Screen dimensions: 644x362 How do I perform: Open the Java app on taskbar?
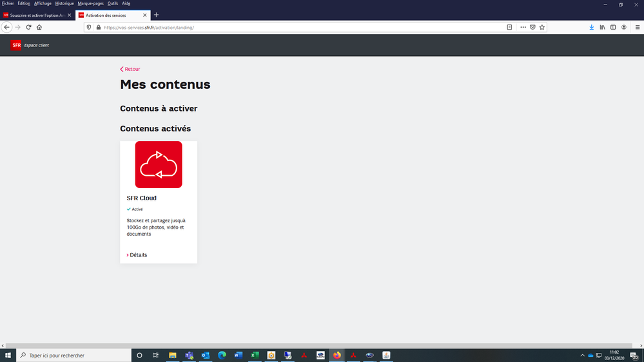point(386,355)
